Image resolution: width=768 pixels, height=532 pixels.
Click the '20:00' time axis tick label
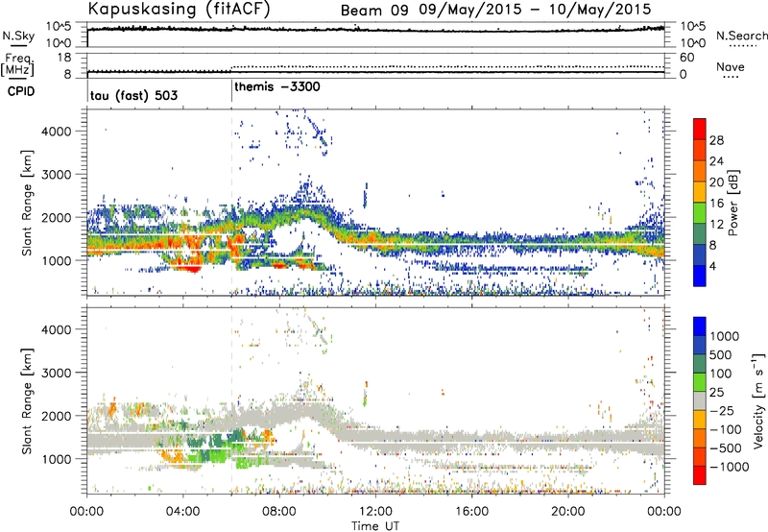[567, 512]
